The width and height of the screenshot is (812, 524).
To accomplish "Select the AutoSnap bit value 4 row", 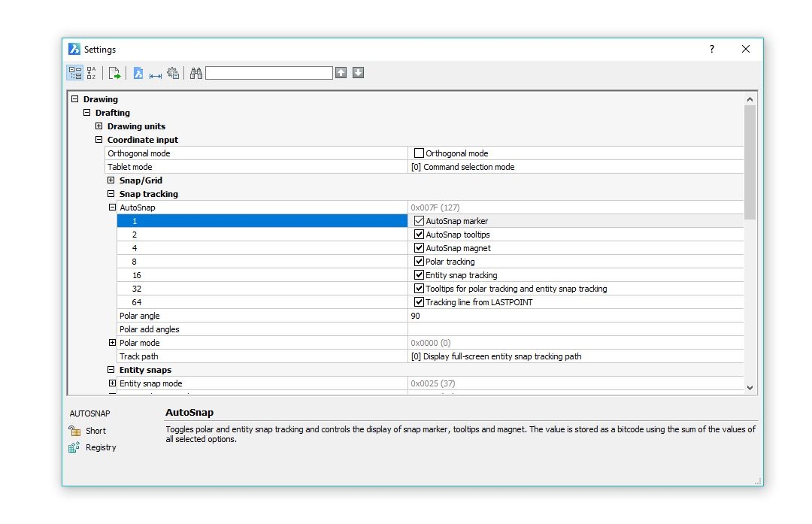I will [262, 248].
